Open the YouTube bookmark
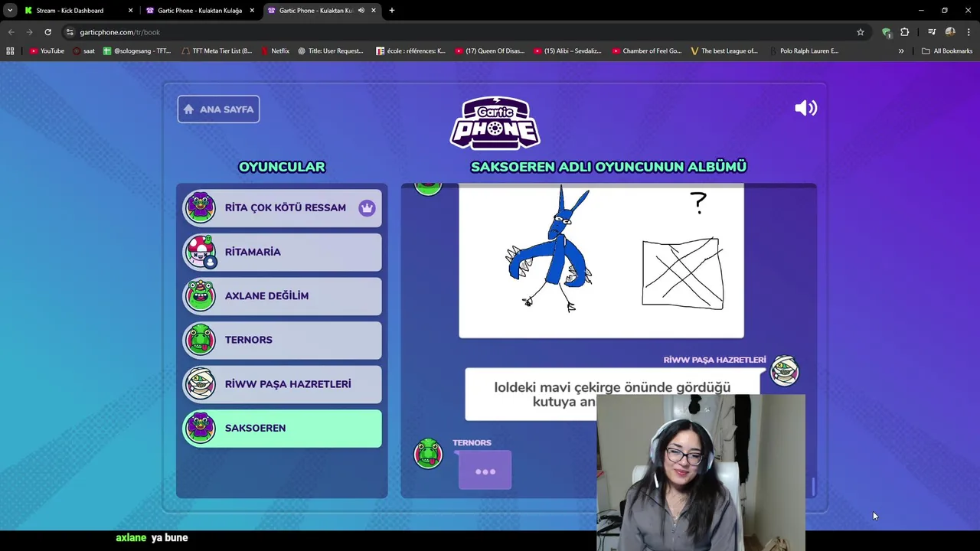Screen dimensions: 980x551 pos(47,51)
